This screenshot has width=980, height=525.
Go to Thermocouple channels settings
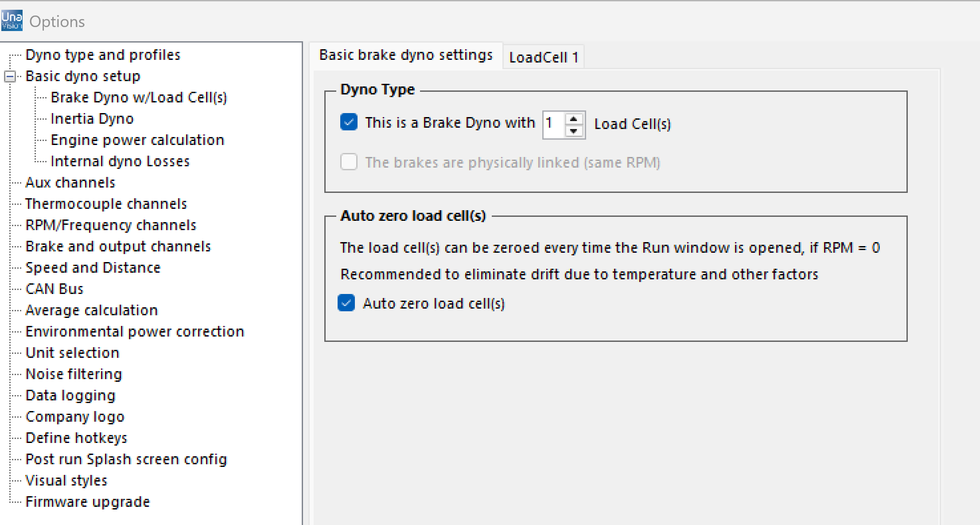(106, 204)
